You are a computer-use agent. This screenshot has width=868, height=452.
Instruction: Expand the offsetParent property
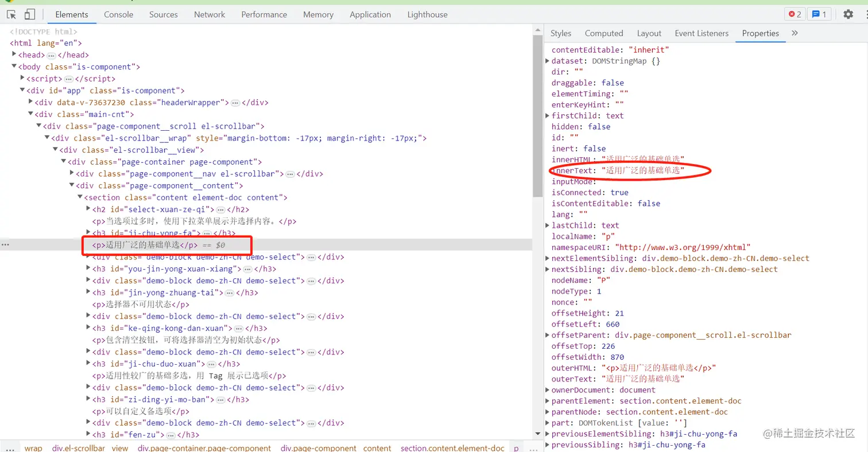click(x=548, y=335)
